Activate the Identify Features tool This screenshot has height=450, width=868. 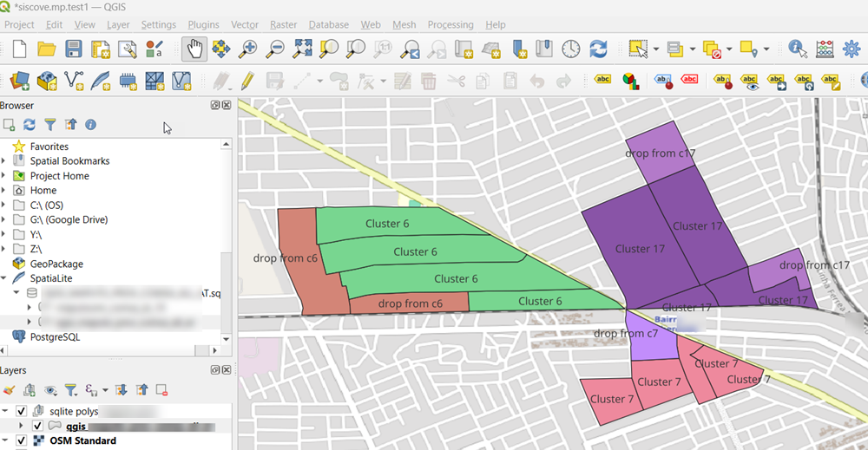[798, 49]
